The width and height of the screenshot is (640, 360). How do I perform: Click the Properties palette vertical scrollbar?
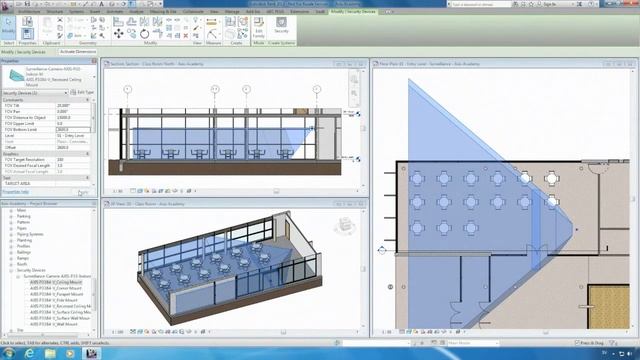(x=93, y=118)
